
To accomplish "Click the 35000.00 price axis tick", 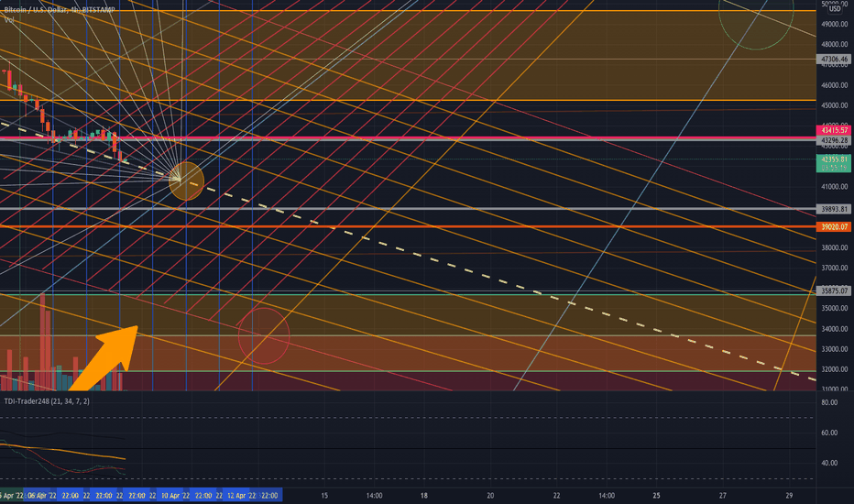I will click(835, 308).
